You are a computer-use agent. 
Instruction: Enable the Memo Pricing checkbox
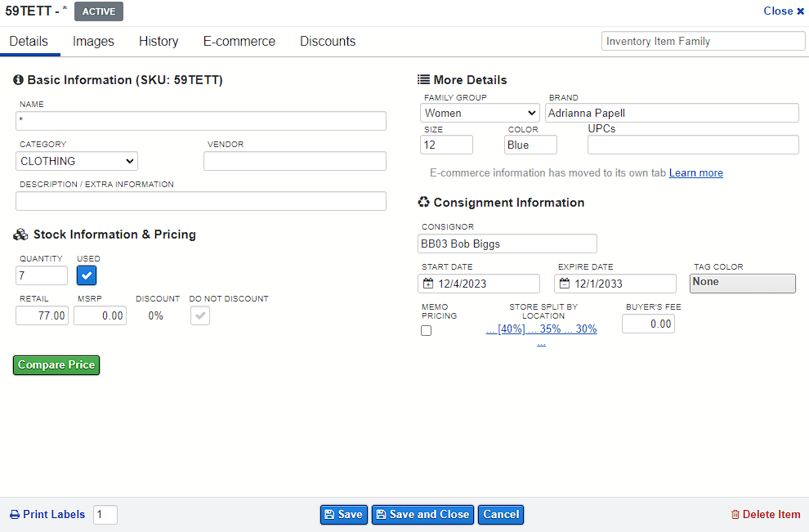(427, 331)
